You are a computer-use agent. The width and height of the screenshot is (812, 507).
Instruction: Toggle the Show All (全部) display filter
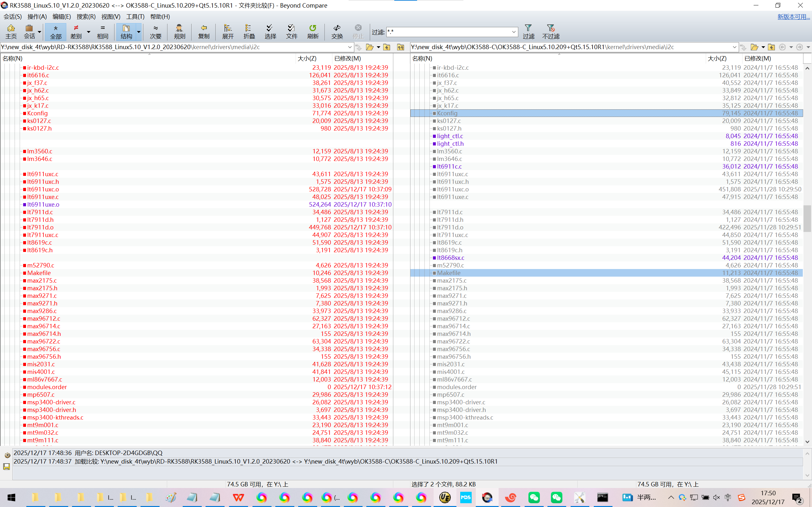click(56, 31)
